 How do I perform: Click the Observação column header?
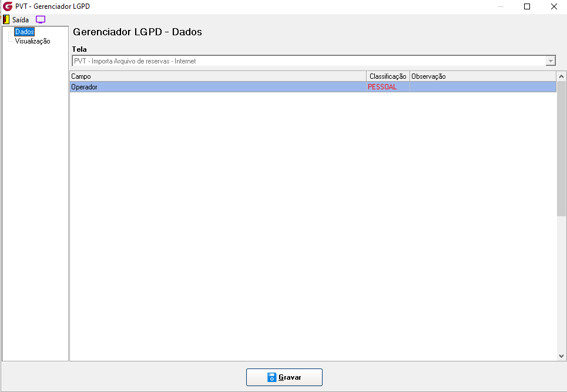(483, 76)
